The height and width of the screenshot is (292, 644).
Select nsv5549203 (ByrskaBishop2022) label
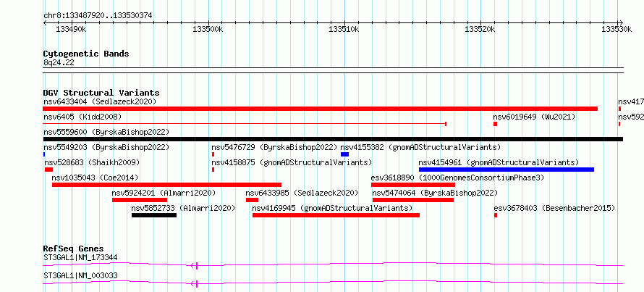[x=106, y=147]
